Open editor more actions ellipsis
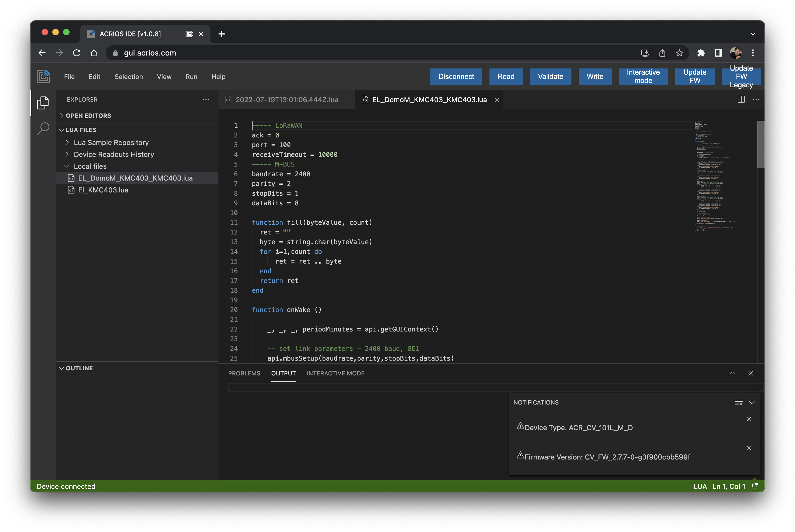This screenshot has height=532, width=795. tap(756, 99)
